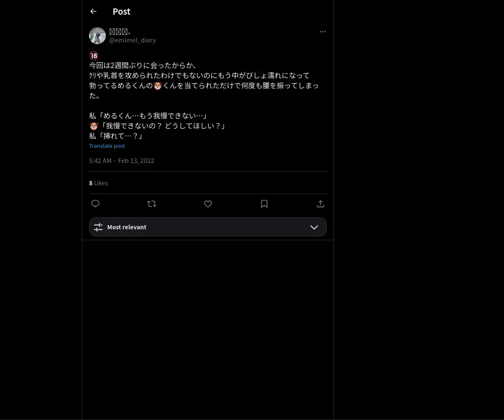
Task: Click the Feb 13, 2022 date
Action: (136, 160)
